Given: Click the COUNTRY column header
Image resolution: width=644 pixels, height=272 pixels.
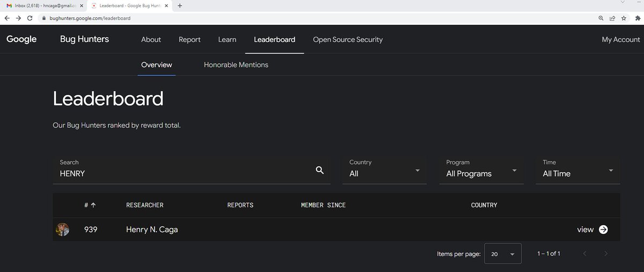Looking at the screenshot, I should click(x=484, y=205).
